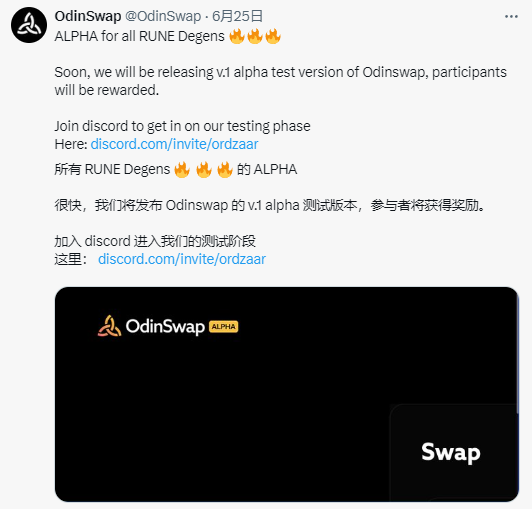
Task: Open the 6月25日 timestamp link
Action: (x=238, y=16)
